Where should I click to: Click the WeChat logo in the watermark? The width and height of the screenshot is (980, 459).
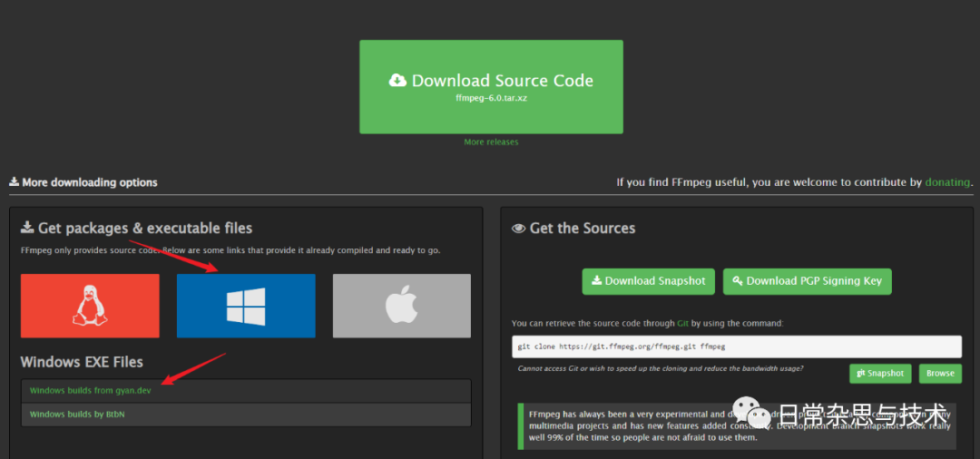click(x=755, y=416)
